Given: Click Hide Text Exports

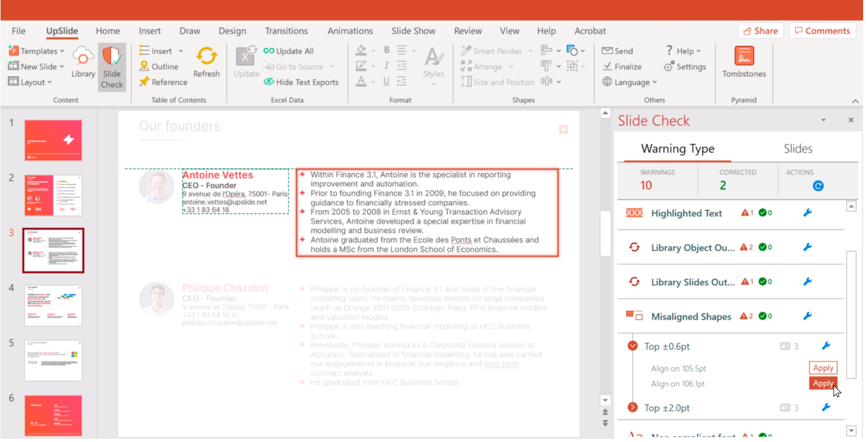Looking at the screenshot, I should click(301, 82).
